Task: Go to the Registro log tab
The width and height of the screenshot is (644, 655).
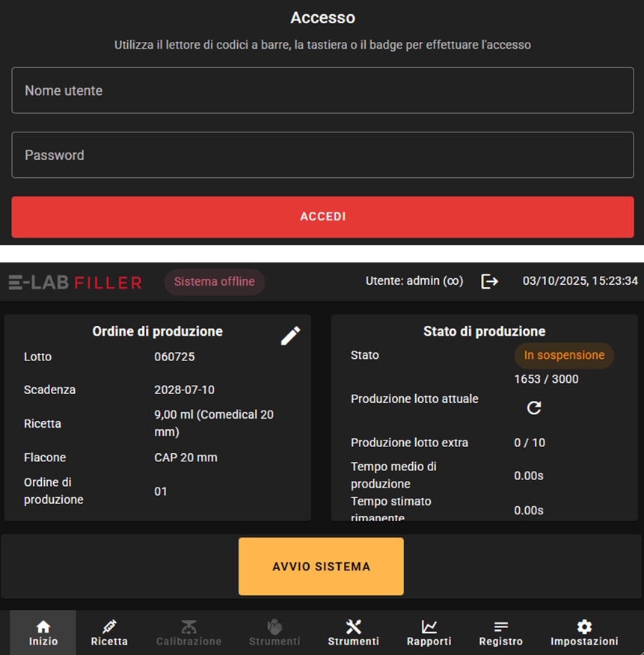Action: 501,633
